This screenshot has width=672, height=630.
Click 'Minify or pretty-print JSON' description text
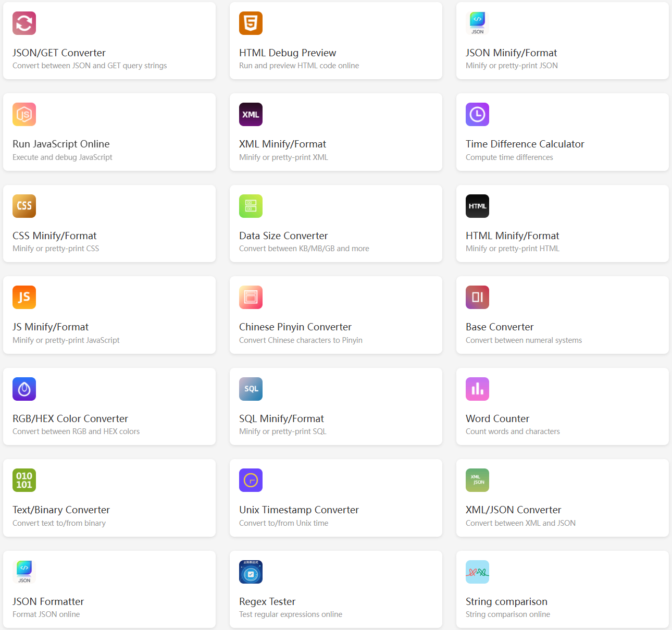(512, 66)
